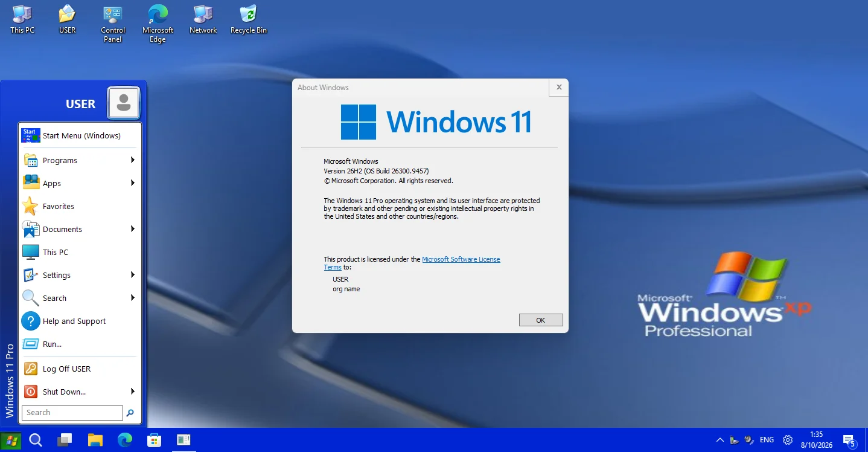Click the "org name" text in About dialog

[x=346, y=289]
